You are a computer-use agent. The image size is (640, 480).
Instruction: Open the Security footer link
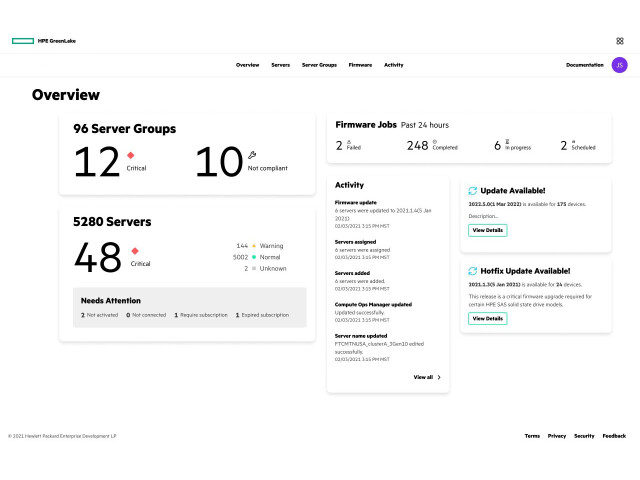click(x=584, y=436)
